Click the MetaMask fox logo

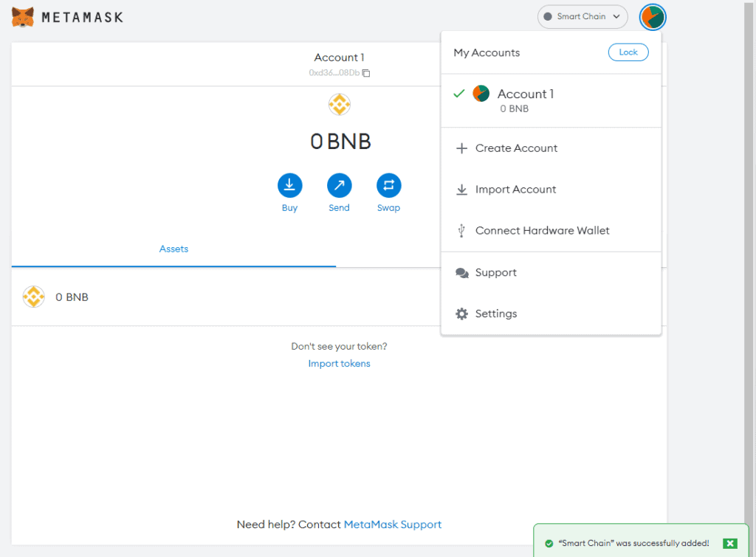(x=23, y=18)
